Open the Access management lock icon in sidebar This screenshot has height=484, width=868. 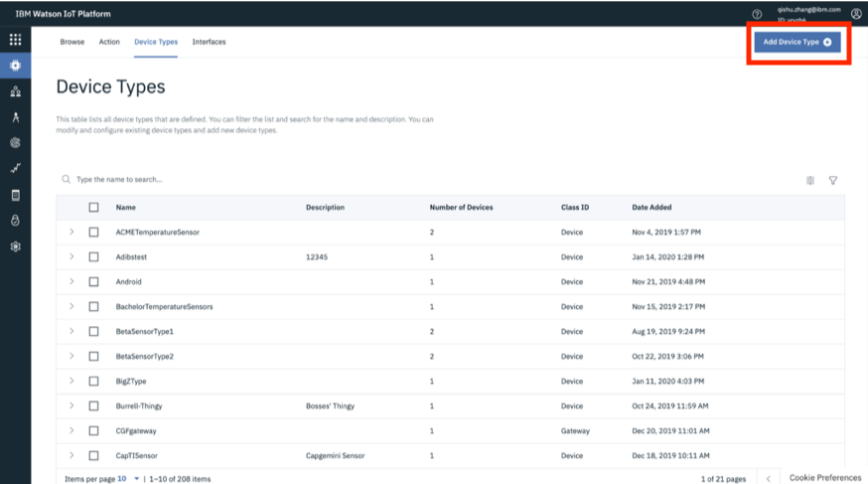coord(16,221)
